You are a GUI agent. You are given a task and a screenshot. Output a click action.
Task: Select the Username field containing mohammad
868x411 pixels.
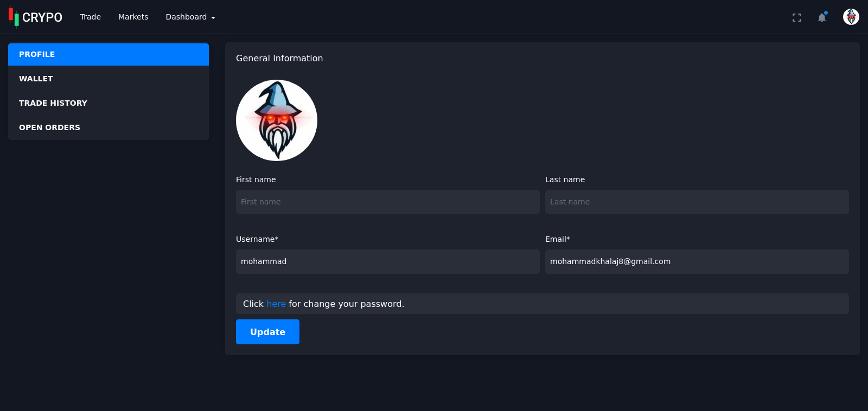[387, 261]
